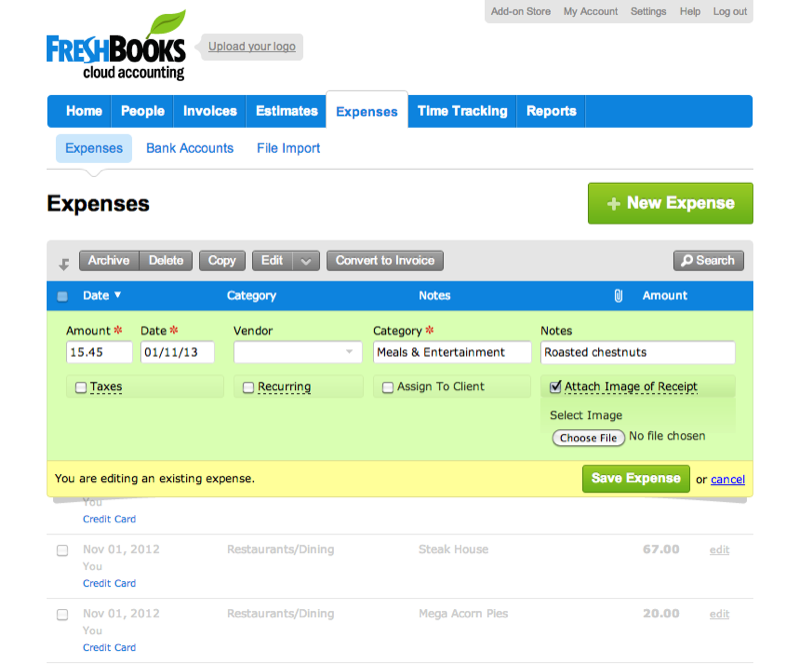800x665 pixels.
Task: Open the Invoices tab
Action: 210,111
